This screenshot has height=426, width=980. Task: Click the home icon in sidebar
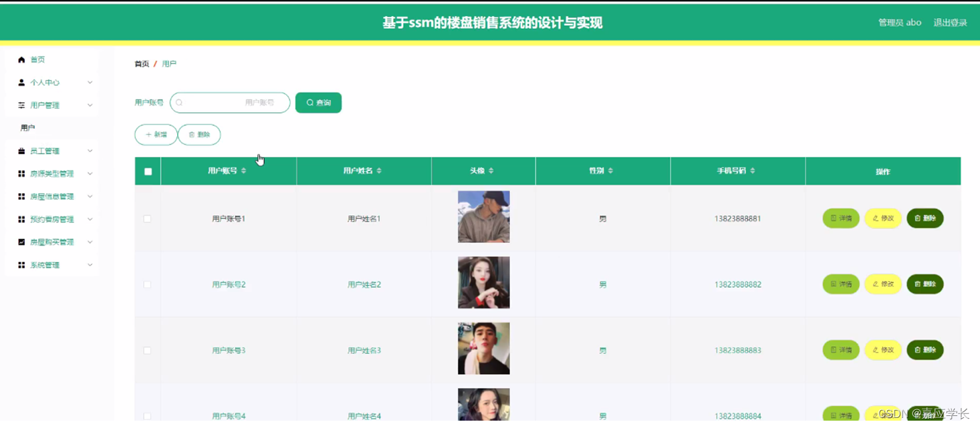click(21, 60)
